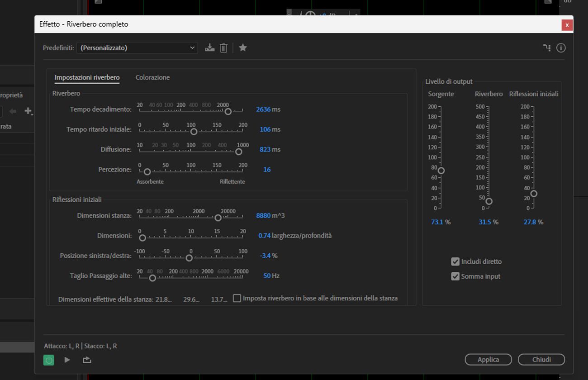Click the plus icon in the background panel

click(x=28, y=111)
